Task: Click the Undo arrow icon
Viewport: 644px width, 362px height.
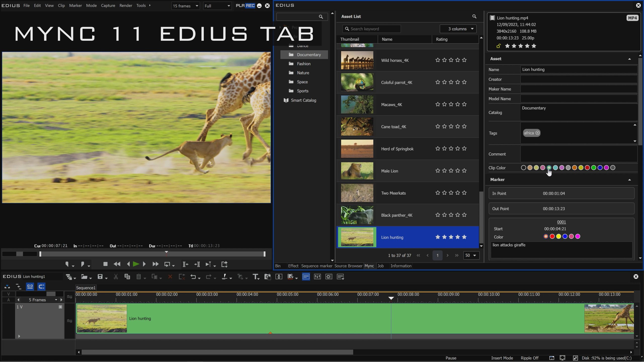Action: tap(193, 277)
